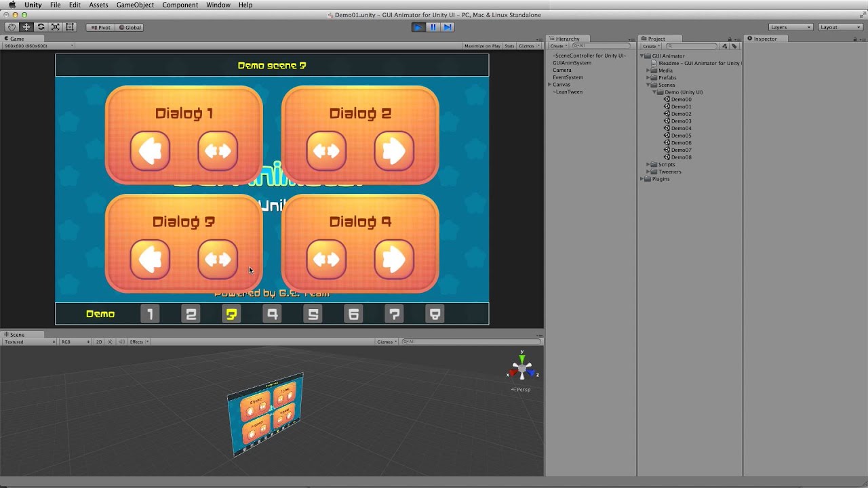Select the Hand tool in the toolbar
This screenshot has height=488, width=868.
[11, 26]
